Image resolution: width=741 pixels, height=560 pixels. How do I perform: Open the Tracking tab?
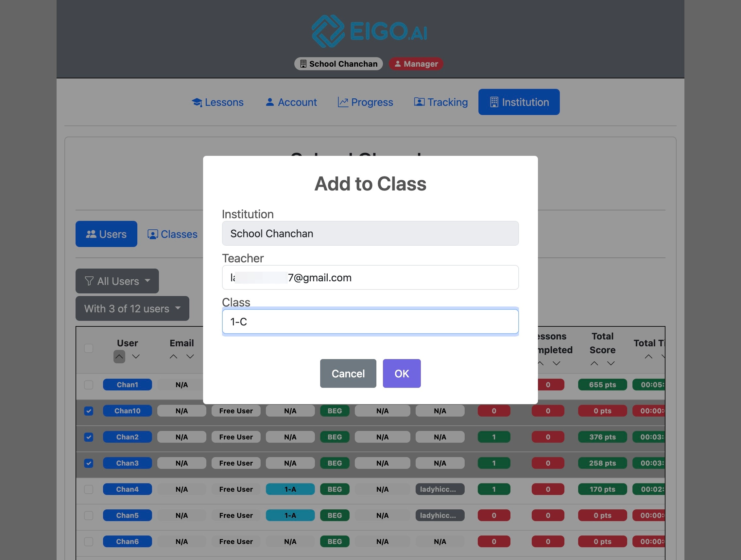point(441,102)
